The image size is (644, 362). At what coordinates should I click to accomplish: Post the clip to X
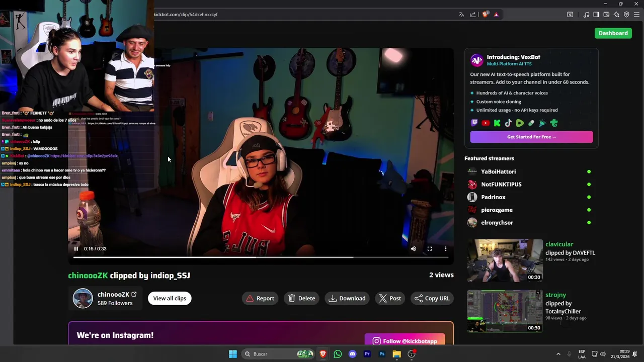click(x=390, y=298)
